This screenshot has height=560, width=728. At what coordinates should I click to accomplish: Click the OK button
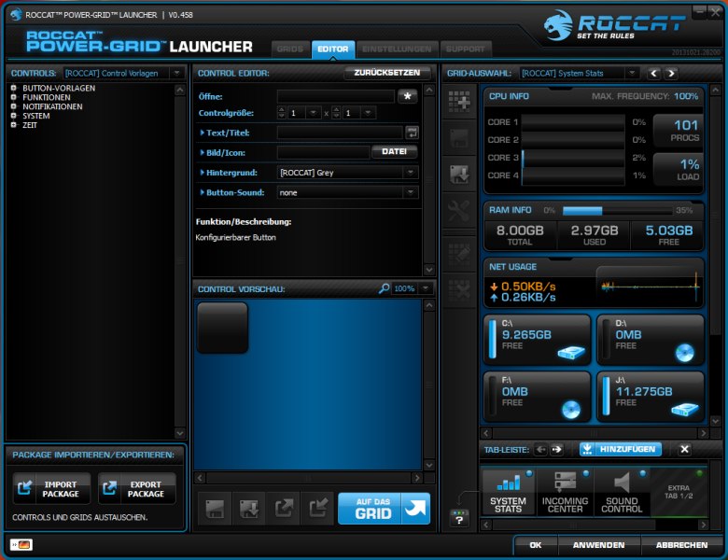tap(536, 545)
